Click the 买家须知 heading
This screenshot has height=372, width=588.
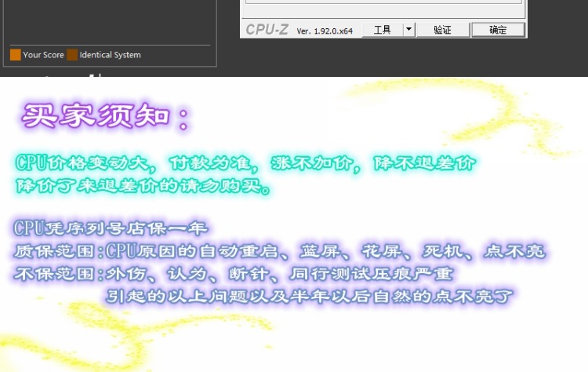click(106, 116)
